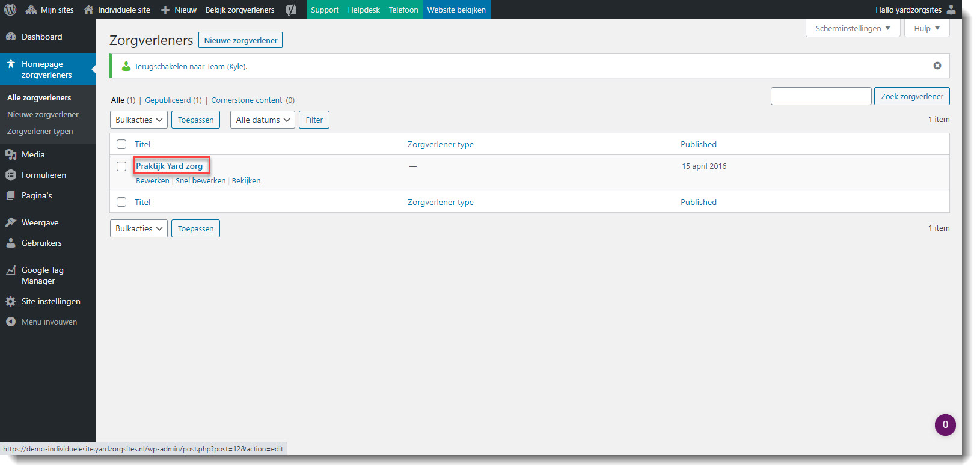
Task: Click the 15 april 2016 date cell
Action: click(x=704, y=166)
